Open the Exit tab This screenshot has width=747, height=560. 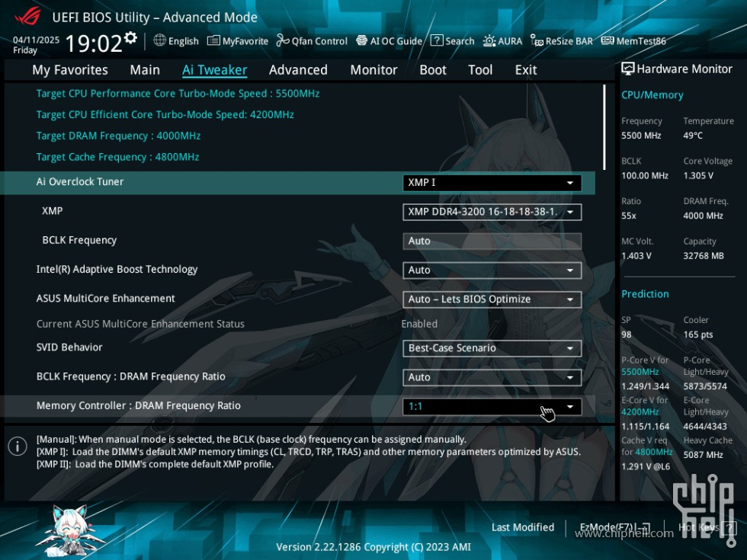(525, 70)
